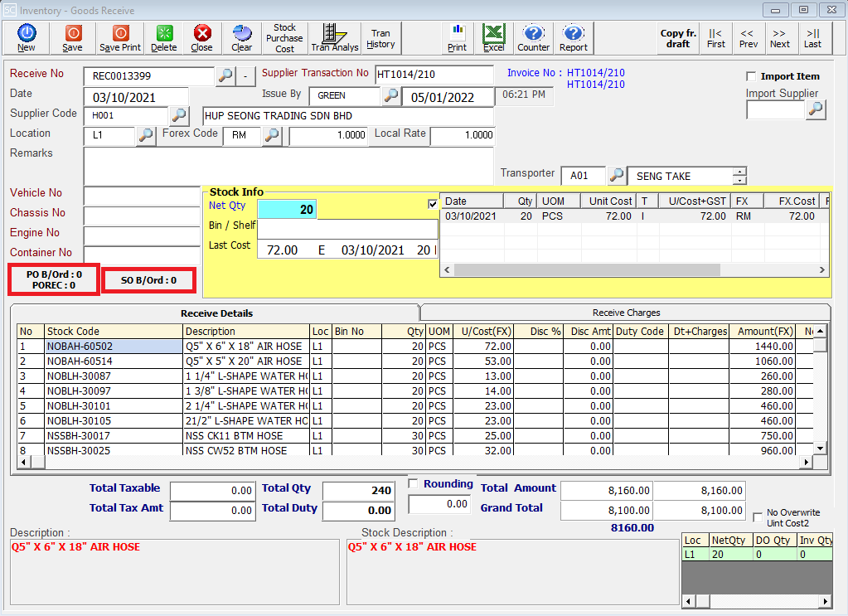Open the Location lookup magnifier
This screenshot has width=848, height=616.
pos(145,135)
